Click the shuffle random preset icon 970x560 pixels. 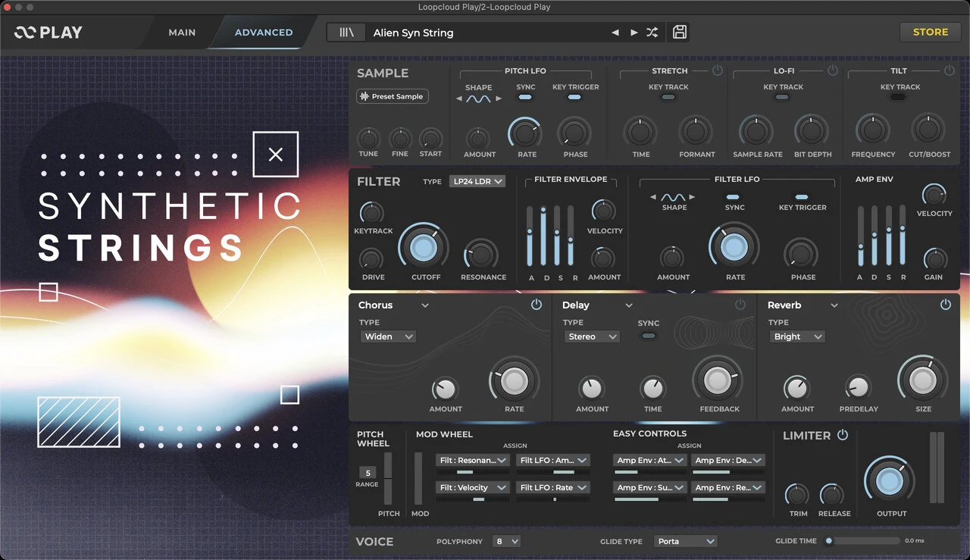click(x=652, y=33)
